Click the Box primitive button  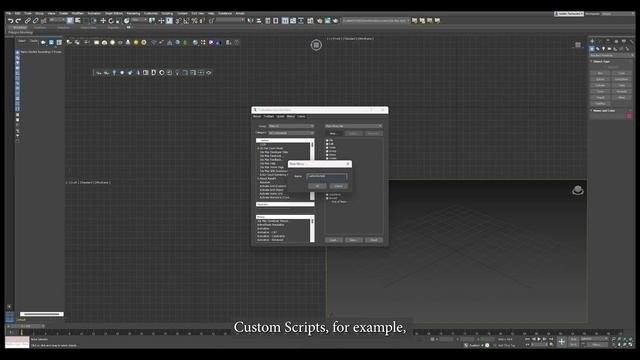pyautogui.click(x=600, y=73)
